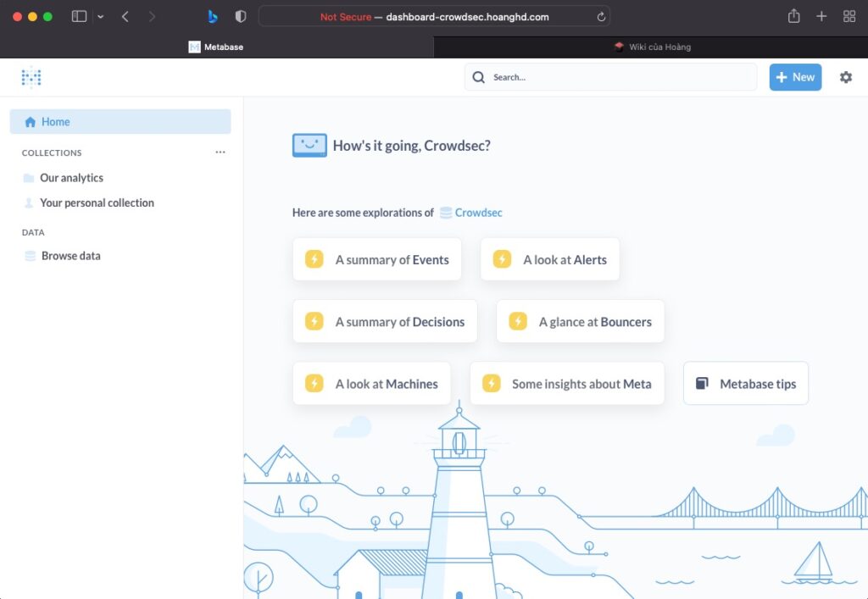Image resolution: width=868 pixels, height=599 pixels.
Task: Click the lightning icon on the Machines card
Action: 314,383
